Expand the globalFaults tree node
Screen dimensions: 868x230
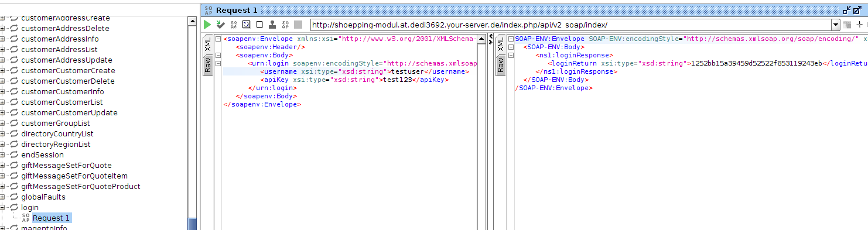tap(3, 197)
